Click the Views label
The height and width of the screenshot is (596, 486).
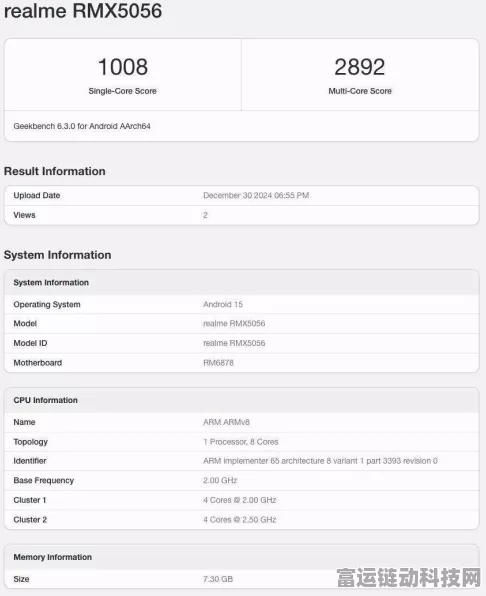(24, 215)
